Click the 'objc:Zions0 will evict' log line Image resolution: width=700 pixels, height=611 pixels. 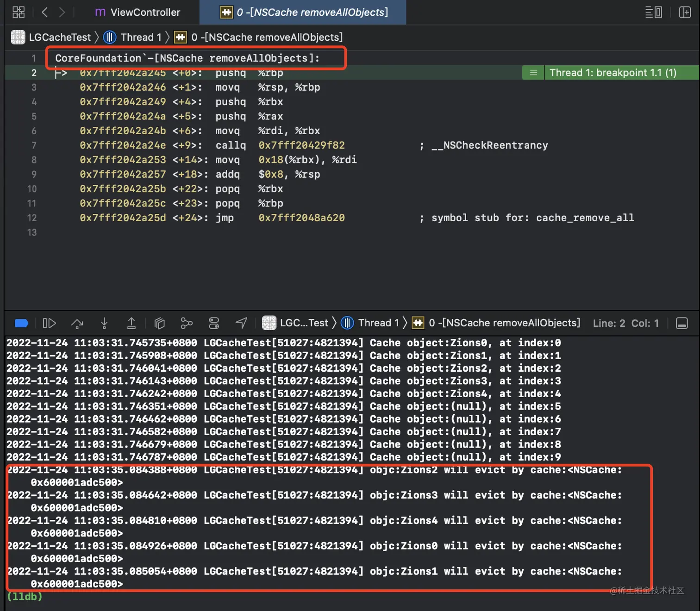[314, 553]
